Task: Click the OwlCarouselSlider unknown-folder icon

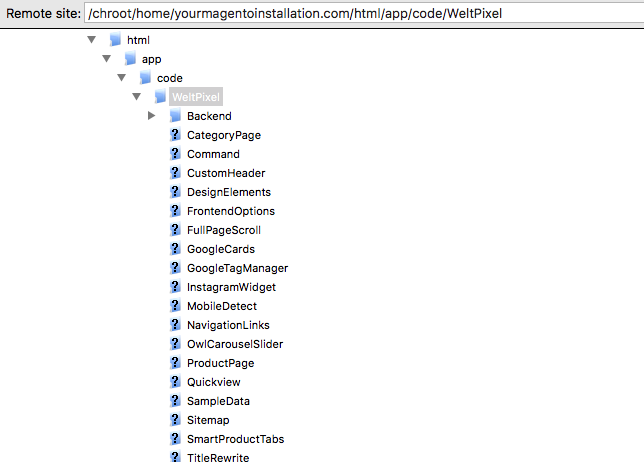Action: (x=175, y=343)
